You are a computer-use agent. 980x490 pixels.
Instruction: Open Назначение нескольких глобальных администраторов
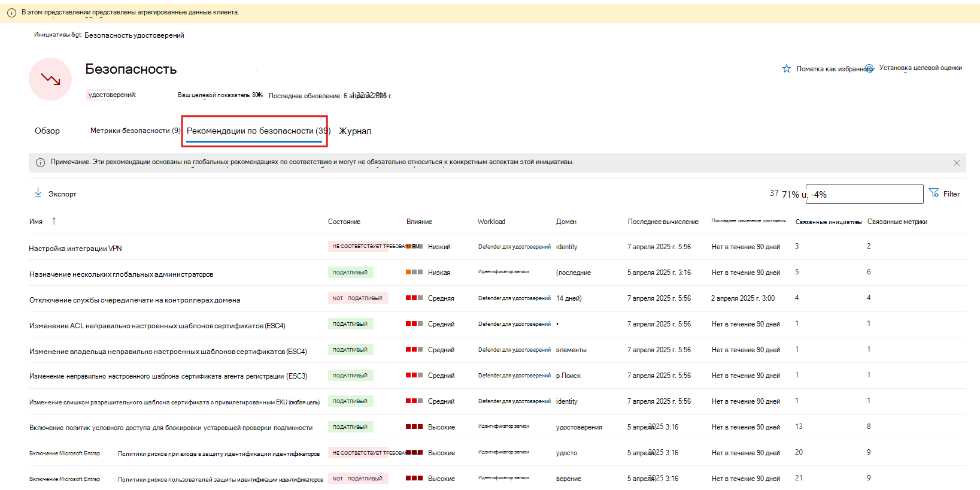121,274
